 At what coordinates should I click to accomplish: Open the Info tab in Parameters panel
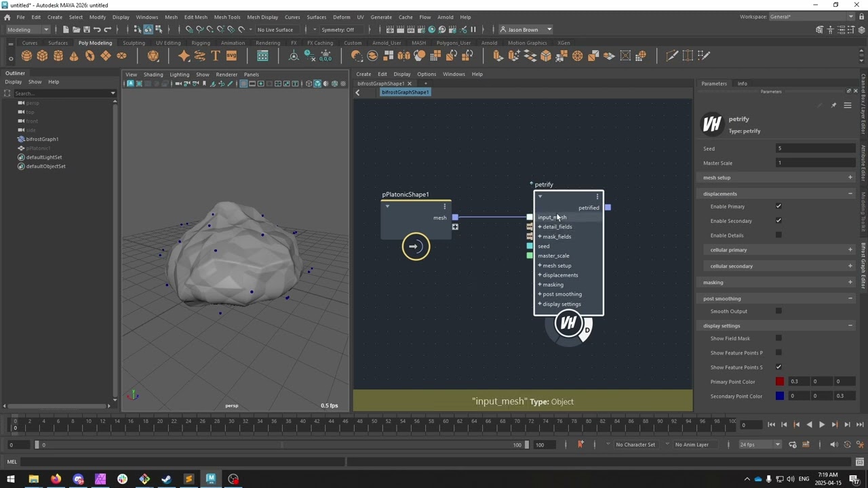click(x=743, y=84)
